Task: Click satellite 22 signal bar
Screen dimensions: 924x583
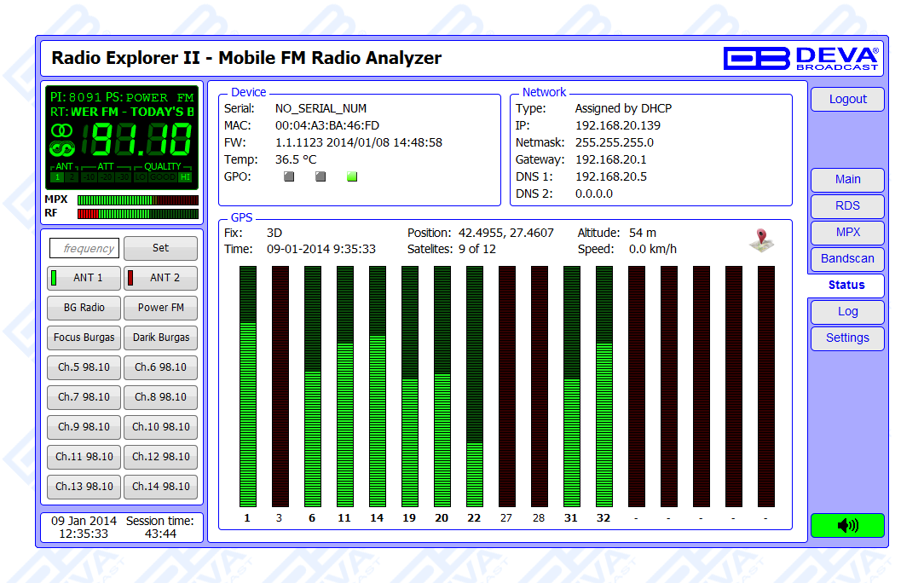Action: coord(474,386)
